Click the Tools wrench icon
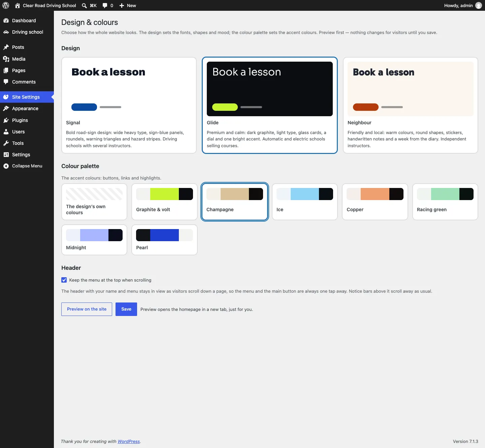This screenshot has height=448, width=485. [x=6, y=143]
